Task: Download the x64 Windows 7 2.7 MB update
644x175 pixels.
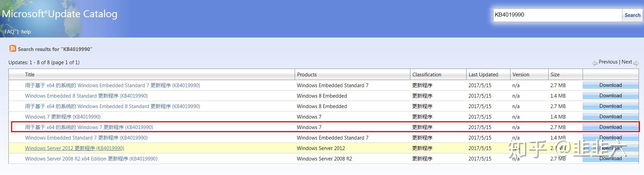Action: [x=611, y=127]
